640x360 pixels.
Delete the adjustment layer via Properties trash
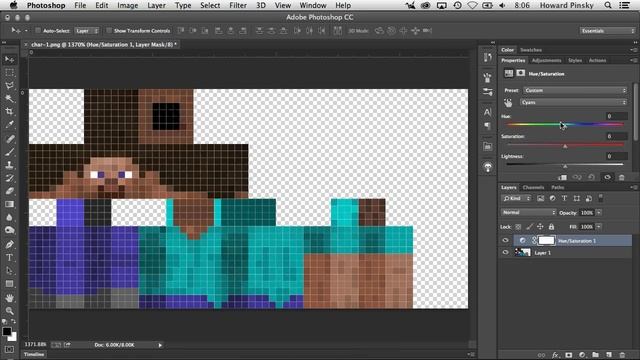pyautogui.click(x=622, y=177)
